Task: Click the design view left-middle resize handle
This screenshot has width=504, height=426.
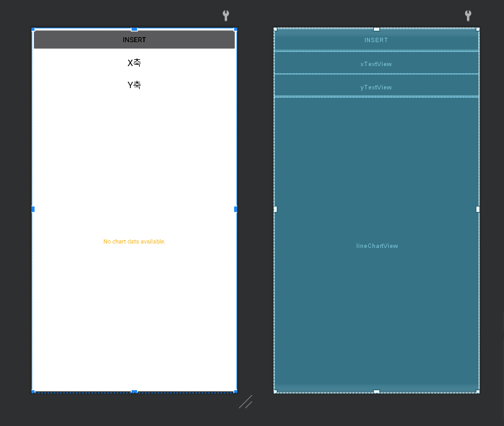Action: pyautogui.click(x=33, y=210)
